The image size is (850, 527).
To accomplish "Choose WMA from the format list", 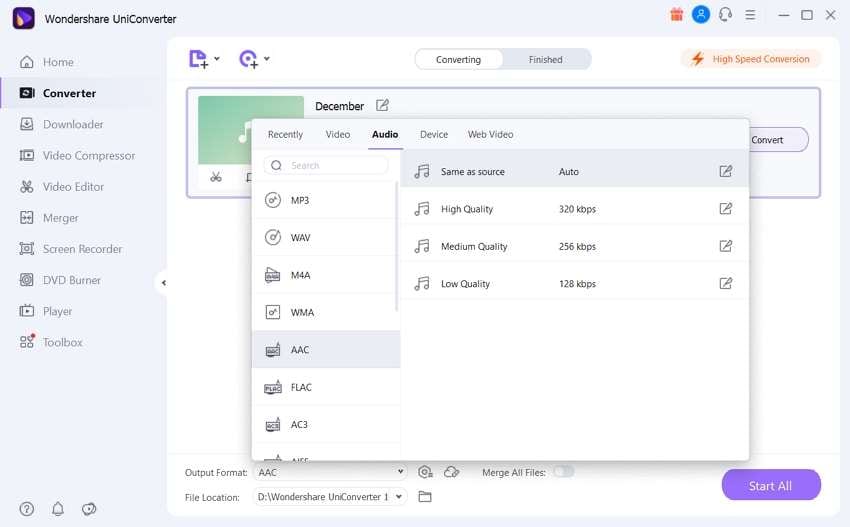I will coord(325,312).
